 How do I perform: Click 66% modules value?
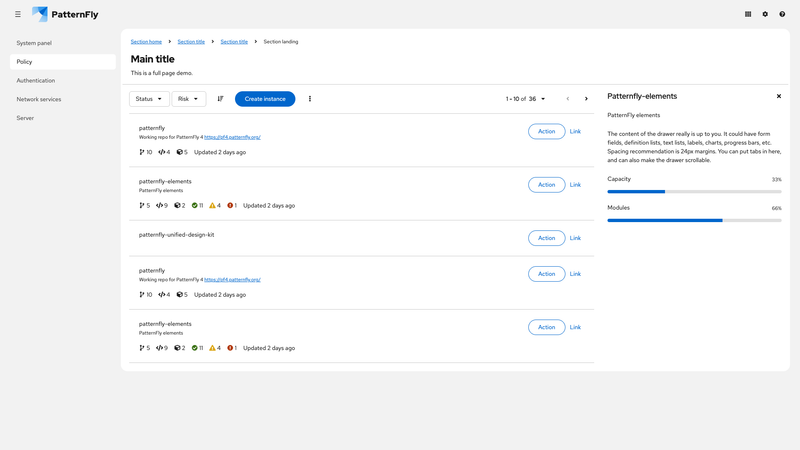777,208
